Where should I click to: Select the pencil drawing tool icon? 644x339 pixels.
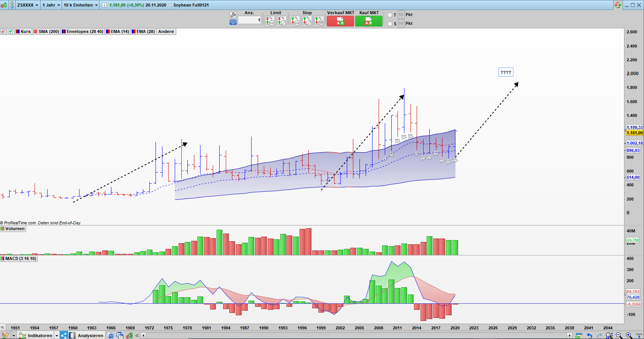pos(5,336)
